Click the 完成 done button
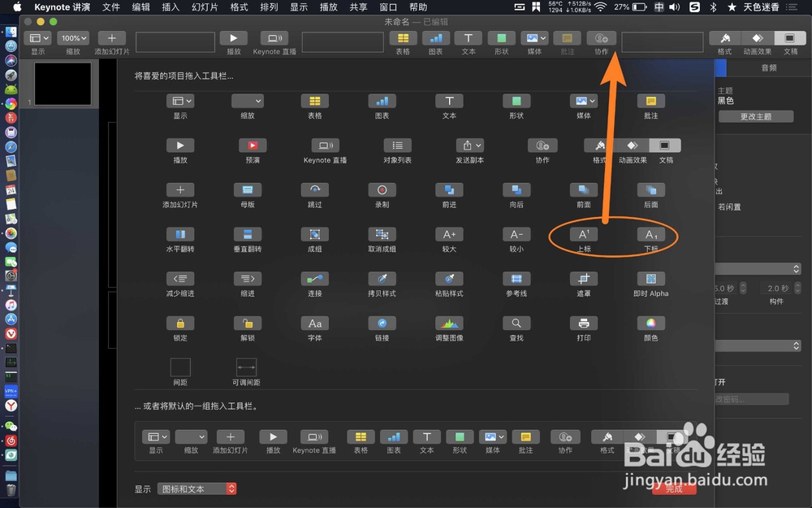Screen dimensions: 812x508 674,488
